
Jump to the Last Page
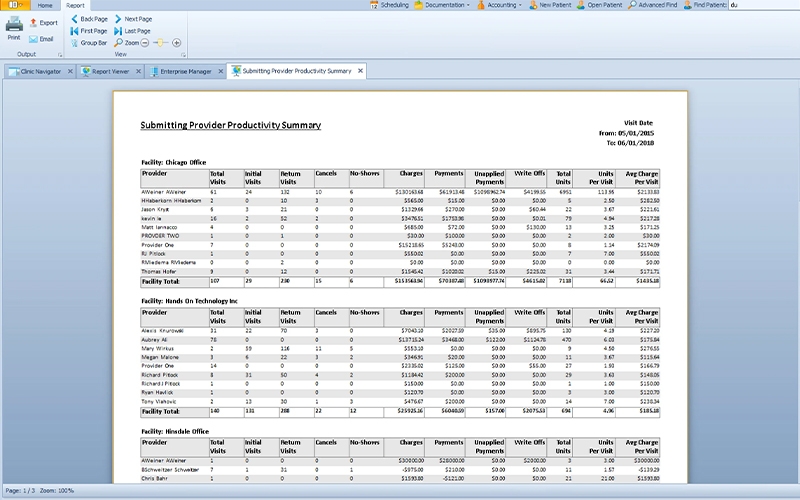pos(132,31)
